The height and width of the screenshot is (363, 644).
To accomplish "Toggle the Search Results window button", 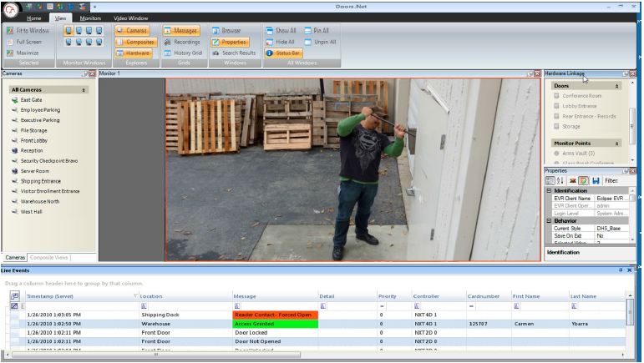I will [234, 53].
